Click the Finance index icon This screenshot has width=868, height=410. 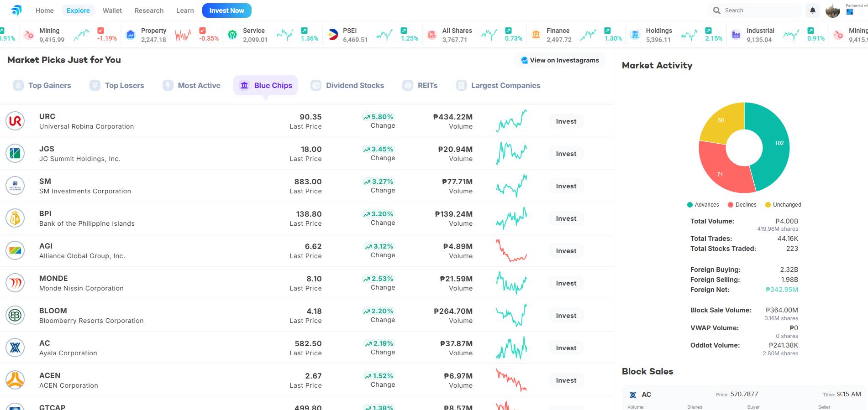click(x=536, y=35)
